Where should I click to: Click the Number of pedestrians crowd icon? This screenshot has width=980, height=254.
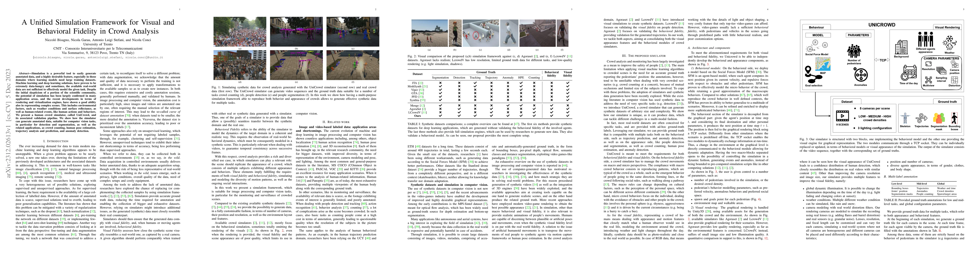point(854,51)
